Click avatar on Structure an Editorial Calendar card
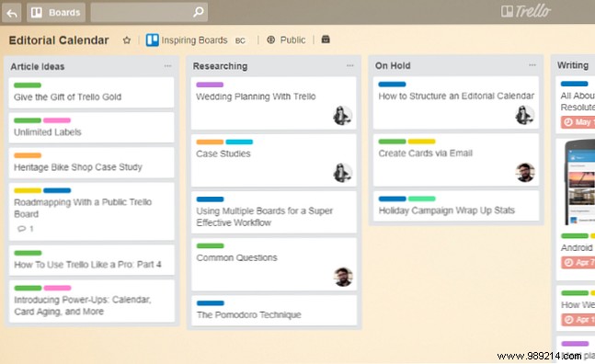The height and width of the screenshot is (364, 595). point(525,115)
